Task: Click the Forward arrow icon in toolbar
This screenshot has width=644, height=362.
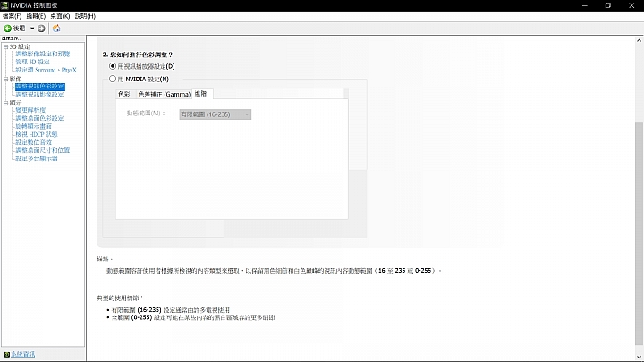Action: click(x=41, y=29)
